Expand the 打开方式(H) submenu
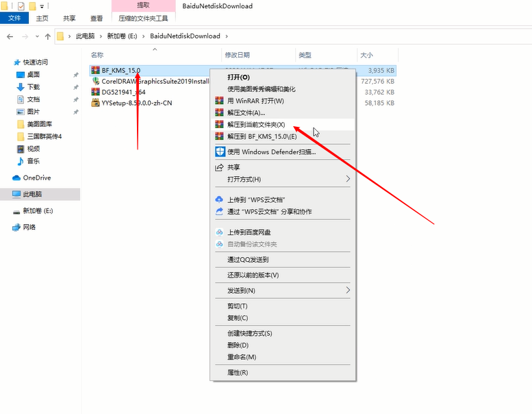 pyautogui.click(x=348, y=179)
